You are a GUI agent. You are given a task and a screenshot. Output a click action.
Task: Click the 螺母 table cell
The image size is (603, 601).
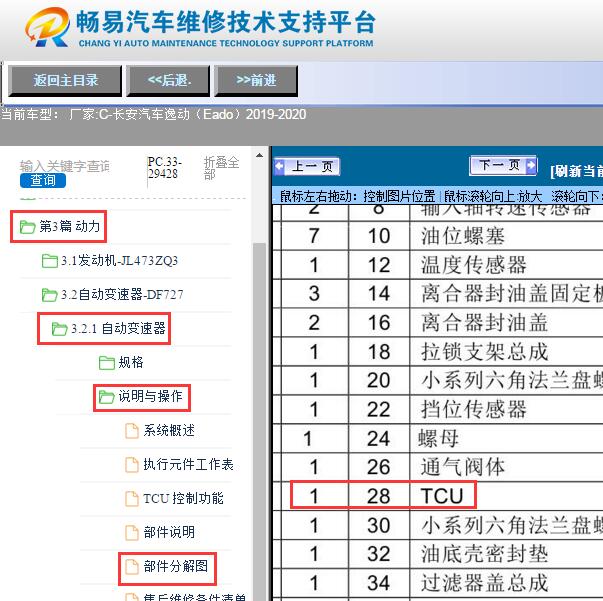(438, 439)
